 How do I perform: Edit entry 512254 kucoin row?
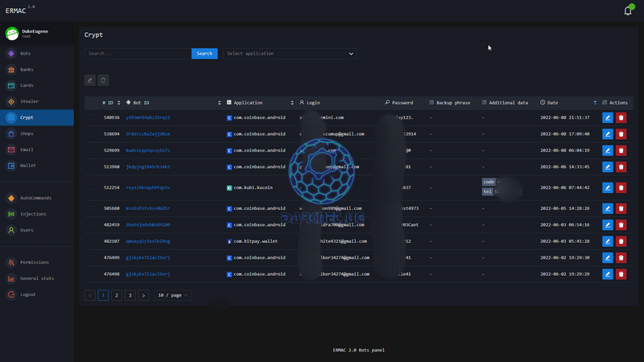click(608, 187)
